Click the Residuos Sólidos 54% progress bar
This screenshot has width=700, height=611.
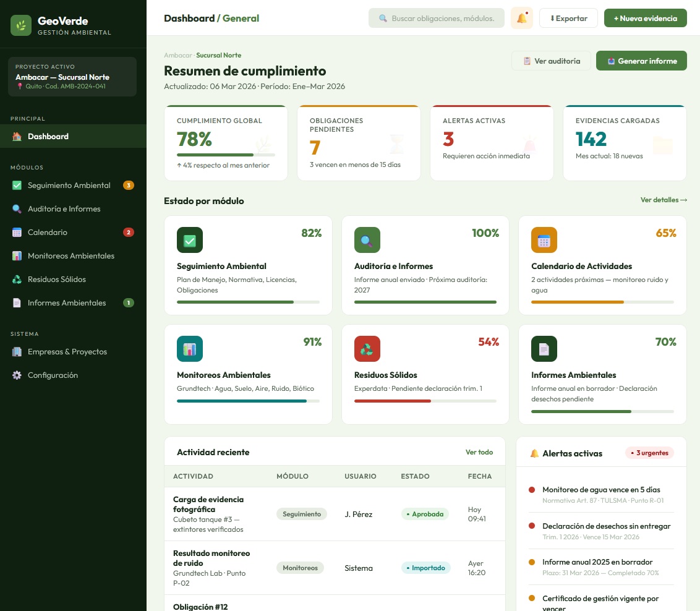tap(425, 401)
